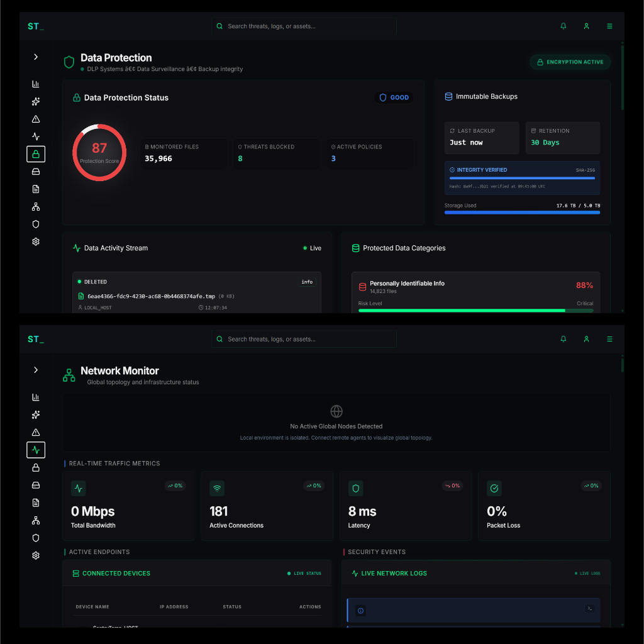
Task: Click the Packet Loss card
Action: point(544,506)
